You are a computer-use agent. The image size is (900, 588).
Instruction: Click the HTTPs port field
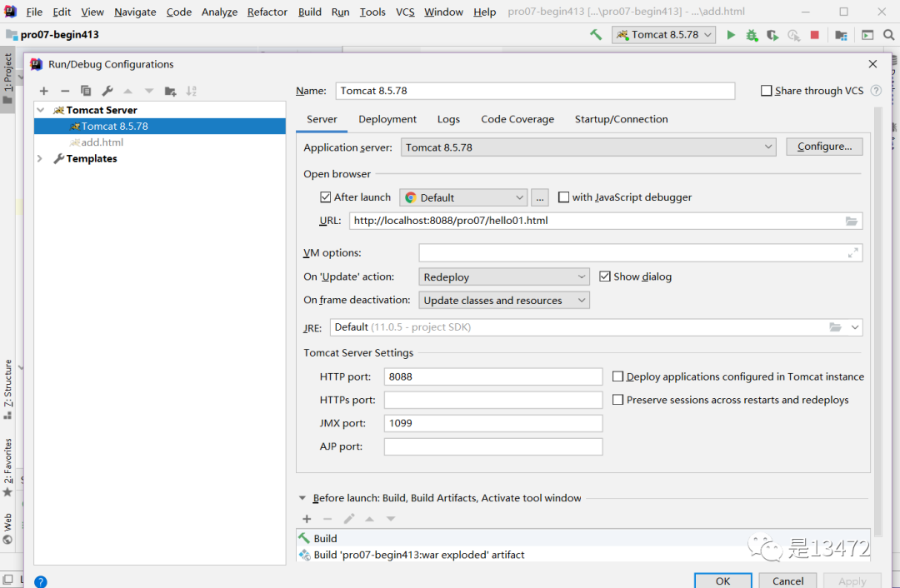[x=493, y=400]
